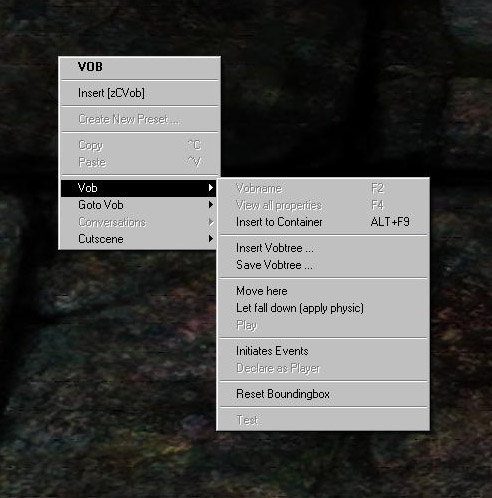This screenshot has height=498, width=492.
Task: Expand the Goto Vob submenu arrow
Action: point(211,205)
